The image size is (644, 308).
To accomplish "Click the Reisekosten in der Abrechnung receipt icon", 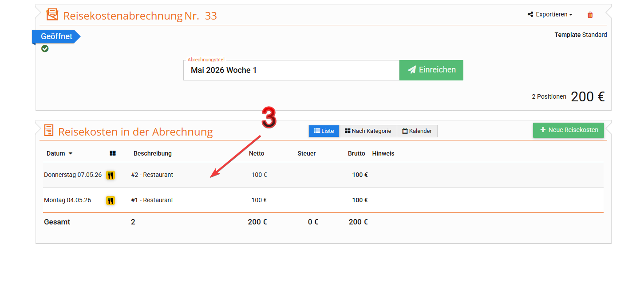I will tap(48, 131).
